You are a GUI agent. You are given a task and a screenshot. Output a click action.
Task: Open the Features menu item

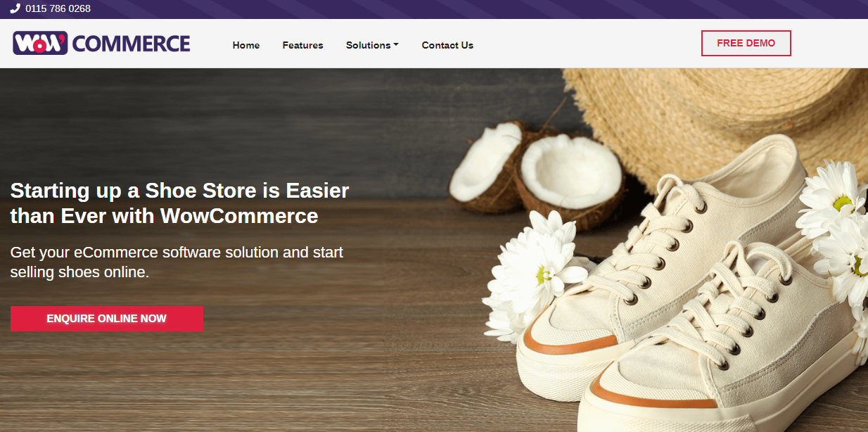tap(303, 45)
